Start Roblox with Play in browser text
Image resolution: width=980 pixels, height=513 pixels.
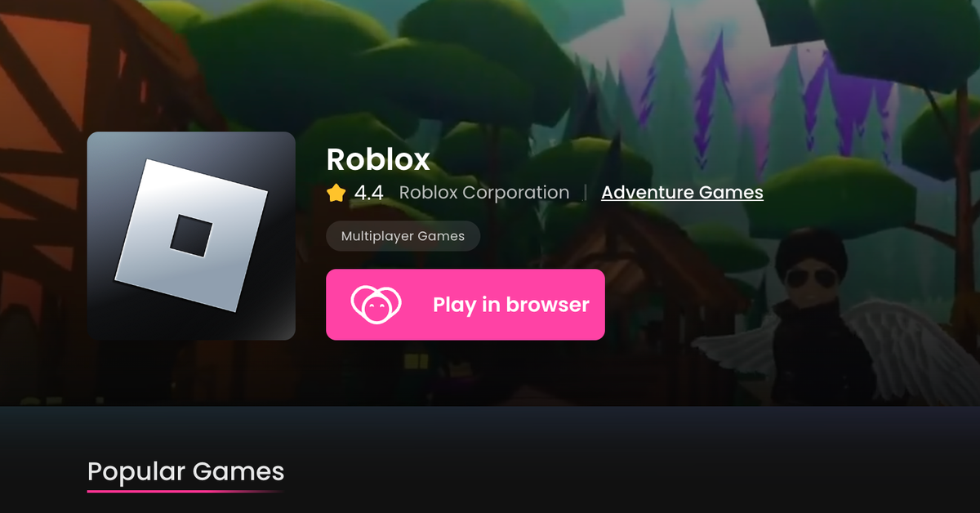click(511, 305)
